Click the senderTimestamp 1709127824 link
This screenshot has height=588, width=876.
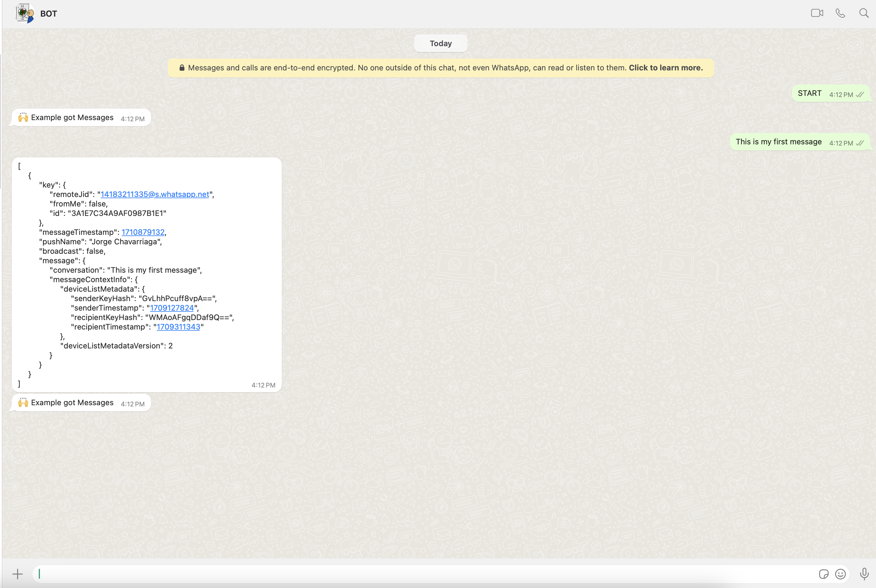point(172,308)
